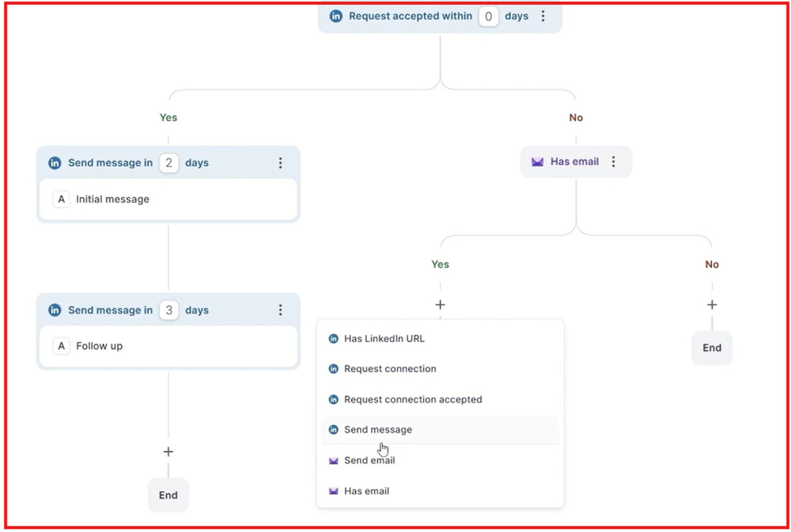Click the LinkedIn icon on the Request accepted node
The height and width of the screenshot is (532, 791).
tap(336, 16)
